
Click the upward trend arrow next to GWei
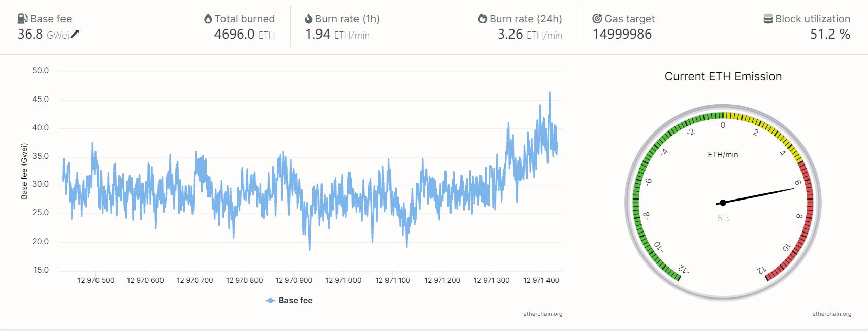point(75,34)
